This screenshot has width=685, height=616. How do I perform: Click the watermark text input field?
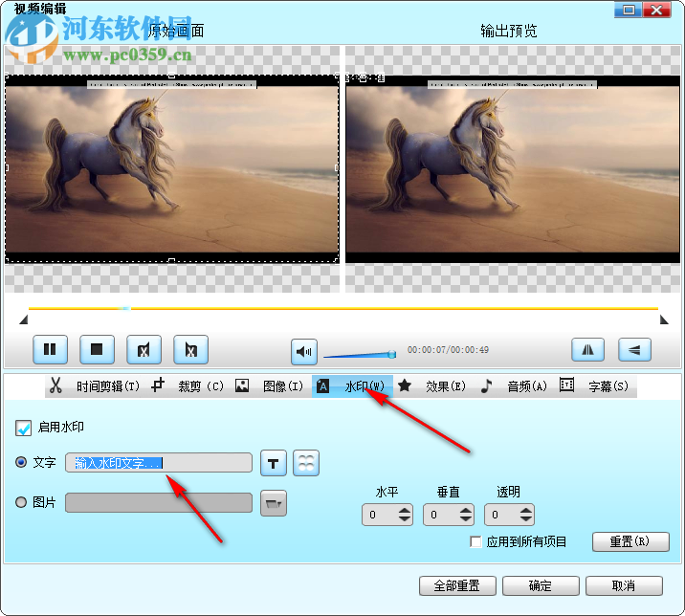click(159, 463)
